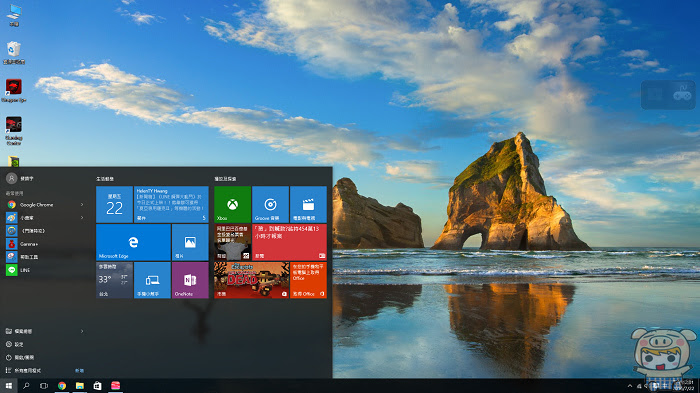Open the Photos tile

(x=190, y=242)
